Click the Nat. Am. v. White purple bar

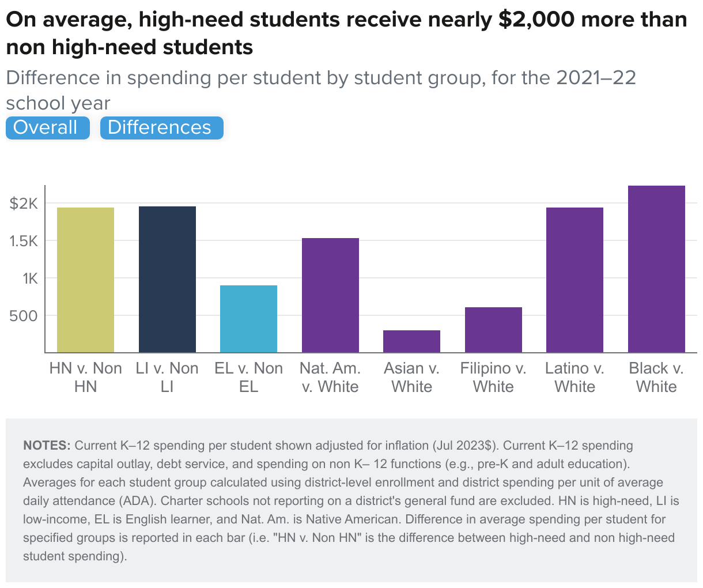coord(330,294)
